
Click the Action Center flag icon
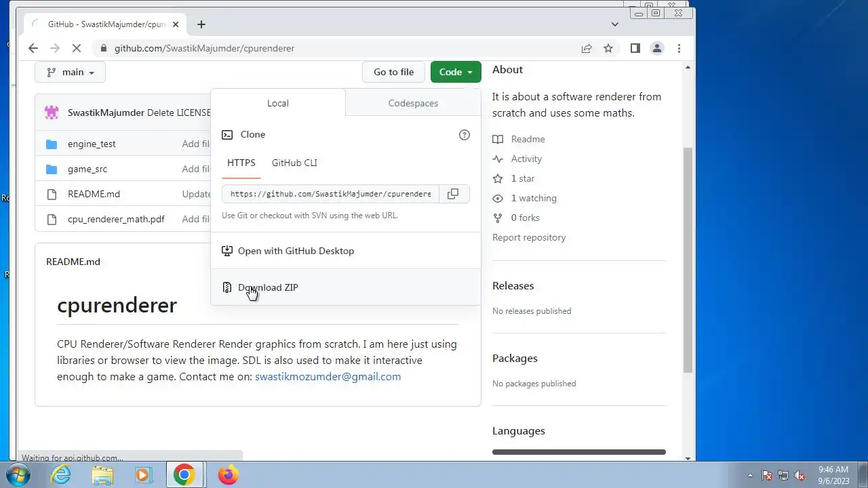tap(767, 475)
